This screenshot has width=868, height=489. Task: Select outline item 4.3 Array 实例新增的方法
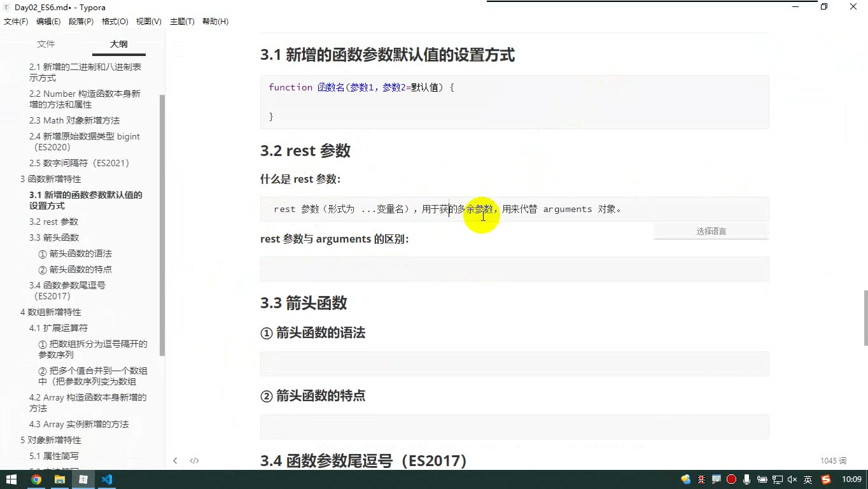pos(79,424)
